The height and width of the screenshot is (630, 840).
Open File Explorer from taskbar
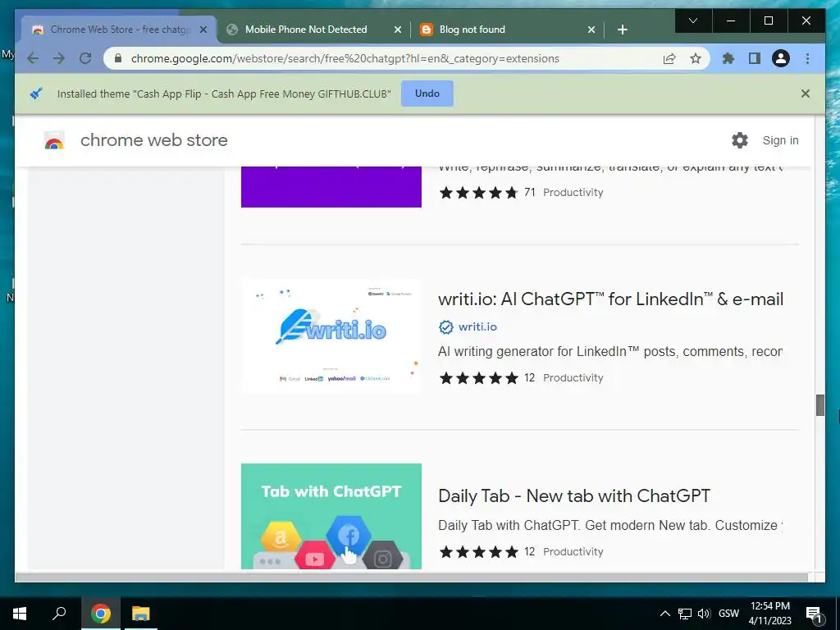141,614
